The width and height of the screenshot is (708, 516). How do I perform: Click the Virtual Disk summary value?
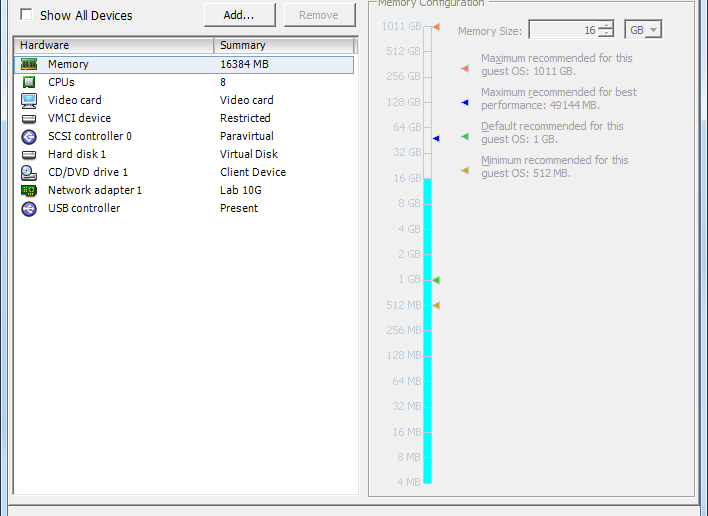pos(249,154)
